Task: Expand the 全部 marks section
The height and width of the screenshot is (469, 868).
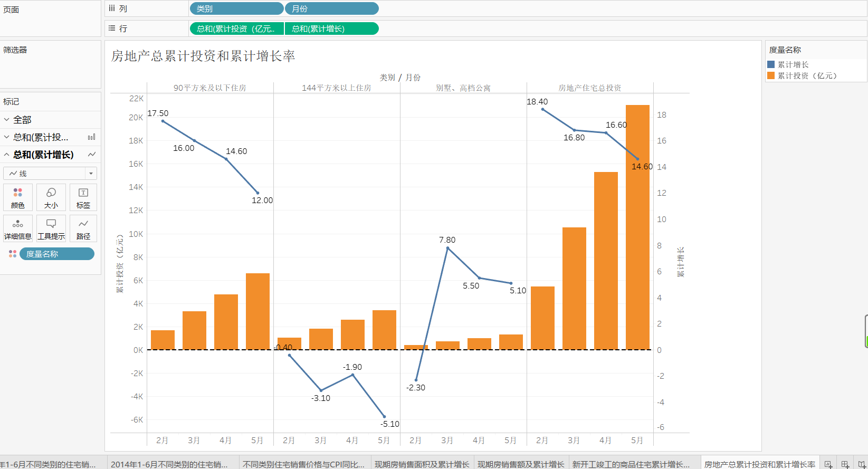Action: (7, 120)
